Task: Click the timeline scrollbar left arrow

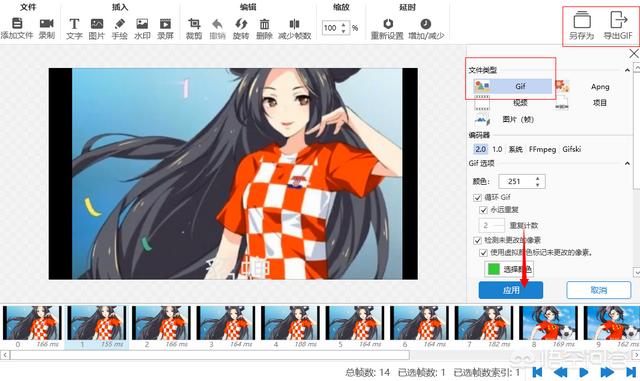Action: click(x=5, y=355)
